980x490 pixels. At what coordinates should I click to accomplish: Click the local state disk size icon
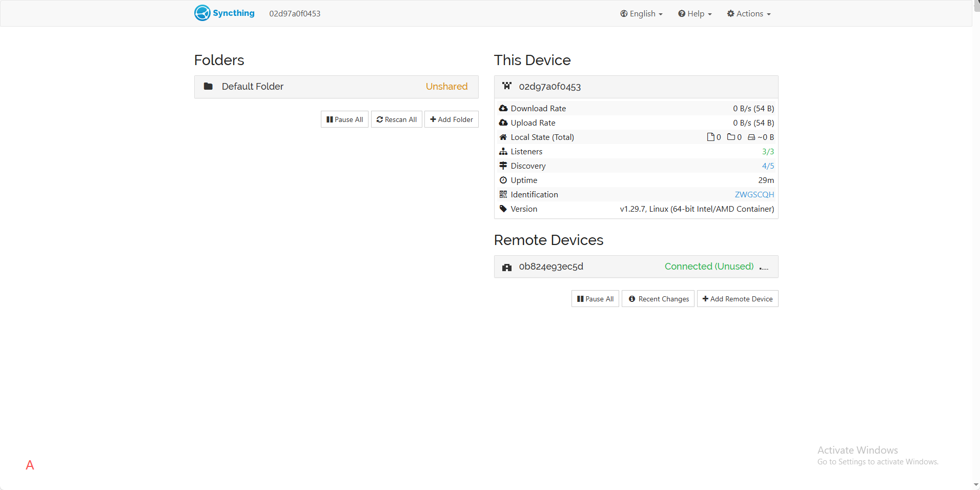pos(751,137)
